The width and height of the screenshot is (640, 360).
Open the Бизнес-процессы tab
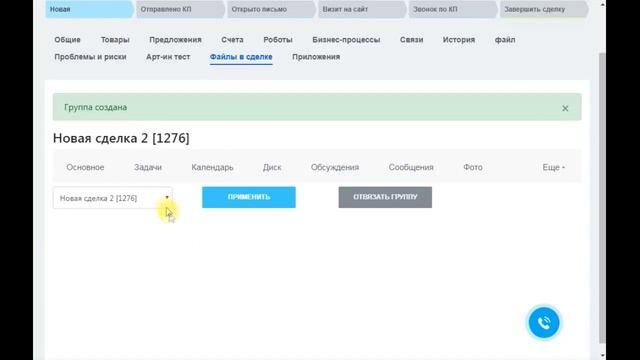[x=346, y=40]
